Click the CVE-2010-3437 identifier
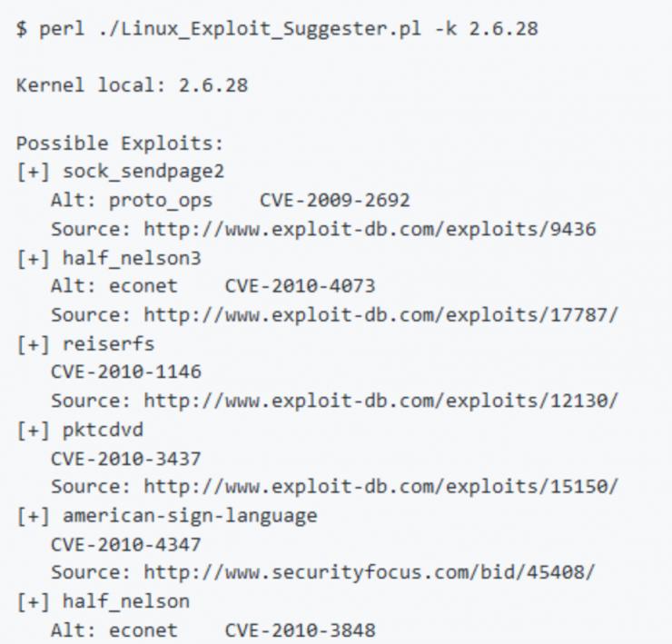Image resolution: width=672 pixels, height=644 pixels. pyautogui.click(x=125, y=458)
